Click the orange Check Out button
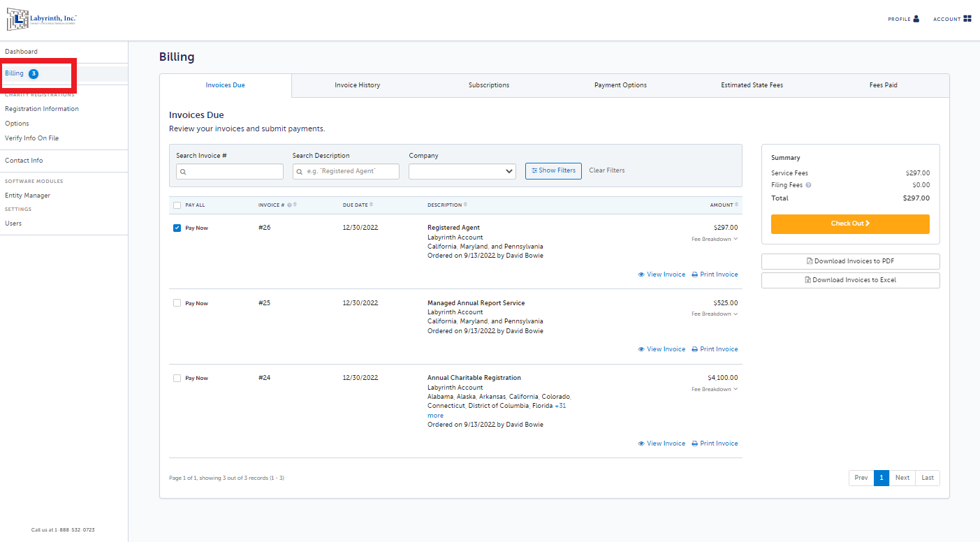980x542 pixels. coord(850,224)
